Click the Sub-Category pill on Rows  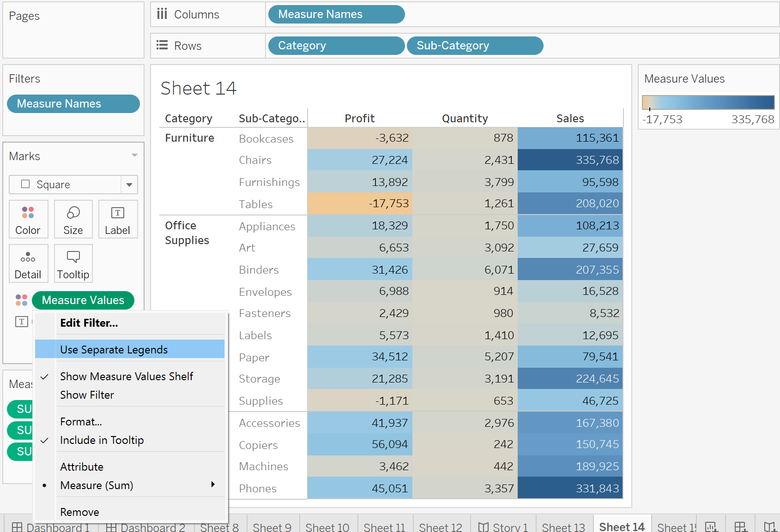point(474,46)
